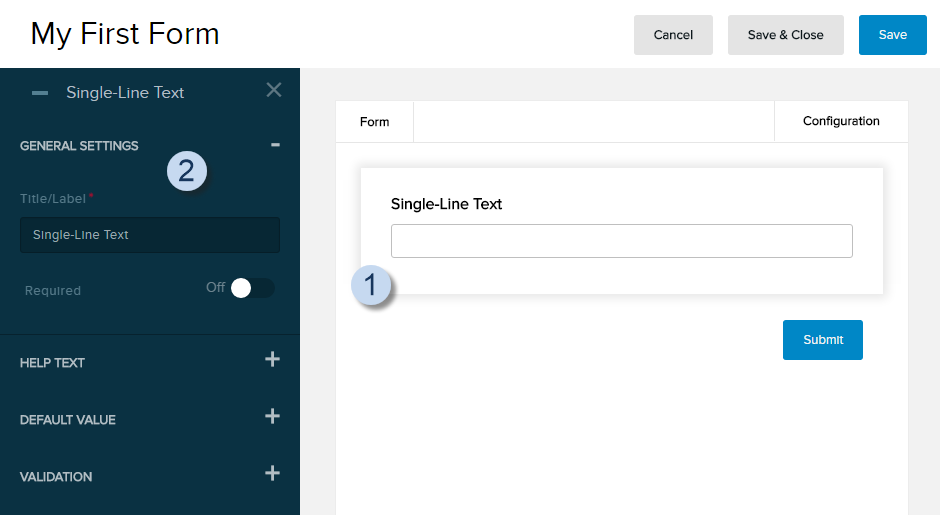Click the blue Save button
Image resolution: width=940 pixels, height=515 pixels.
coord(892,35)
